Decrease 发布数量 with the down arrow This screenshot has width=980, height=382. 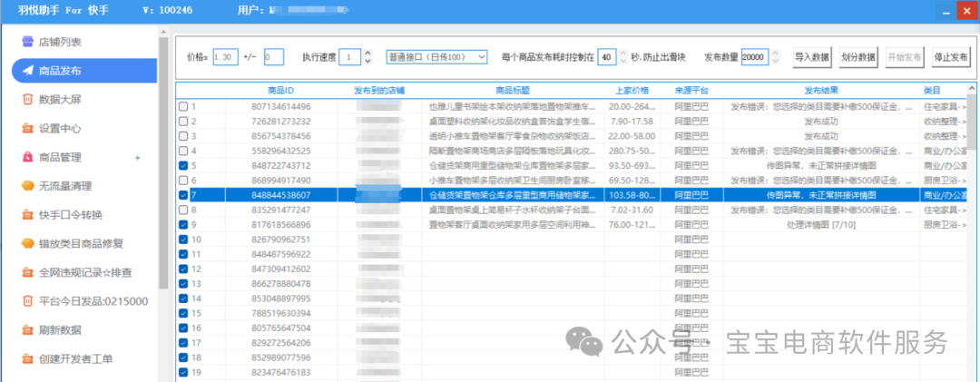pyautogui.click(x=776, y=61)
